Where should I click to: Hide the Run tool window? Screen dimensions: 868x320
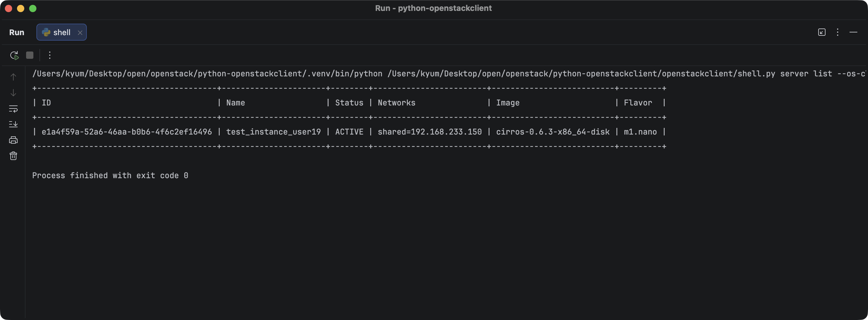853,32
